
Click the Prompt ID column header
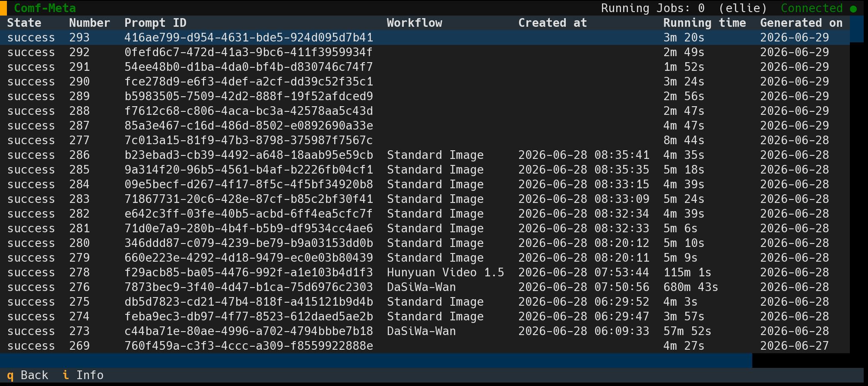(155, 23)
